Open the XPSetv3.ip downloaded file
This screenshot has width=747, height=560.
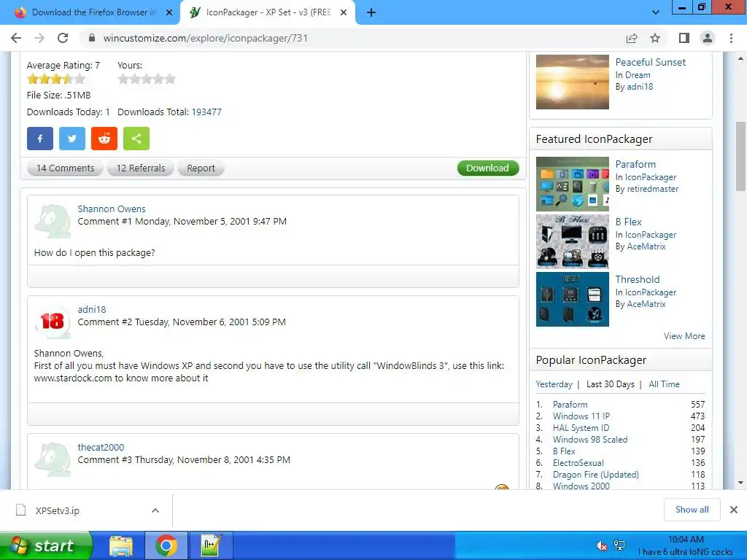pyautogui.click(x=57, y=510)
